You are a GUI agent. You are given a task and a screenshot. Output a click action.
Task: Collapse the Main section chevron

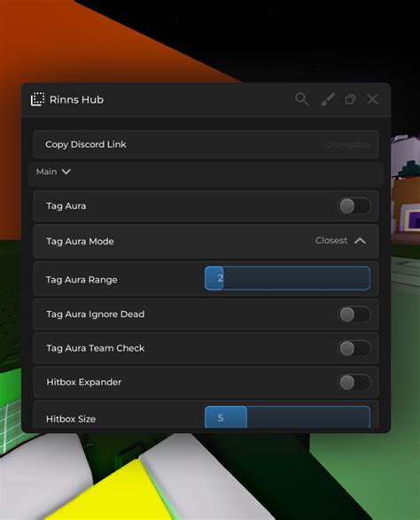coord(66,172)
